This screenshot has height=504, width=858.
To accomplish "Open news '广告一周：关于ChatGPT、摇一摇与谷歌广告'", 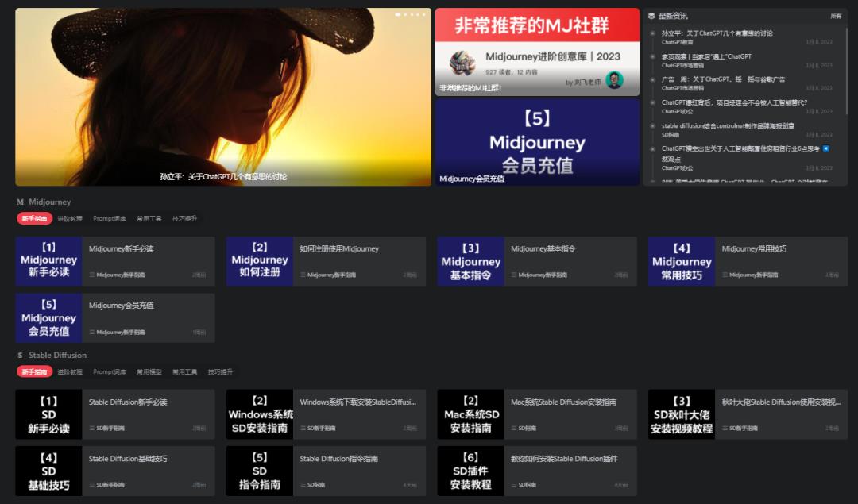I will coord(723,79).
